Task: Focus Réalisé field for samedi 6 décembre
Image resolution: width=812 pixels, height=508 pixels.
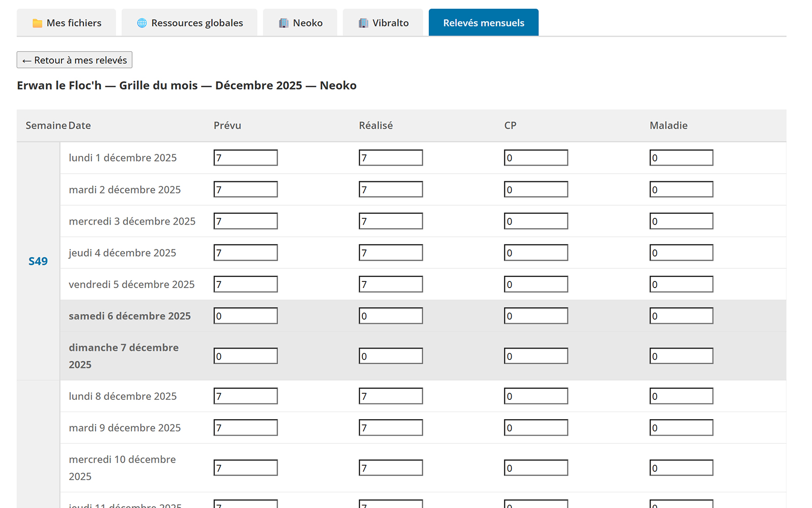Action: [x=391, y=315]
